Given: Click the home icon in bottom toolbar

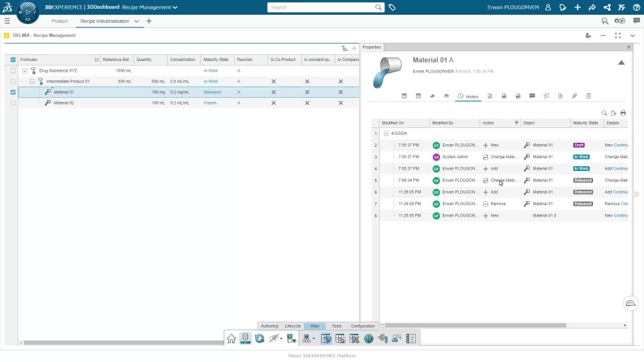Looking at the screenshot, I should [231, 339].
